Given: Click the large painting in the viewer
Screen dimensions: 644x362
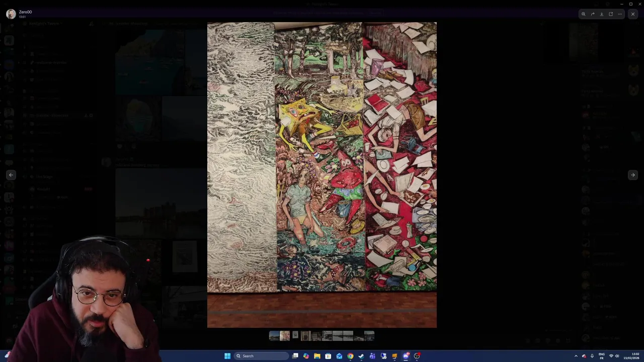Looking at the screenshot, I should [322, 175].
